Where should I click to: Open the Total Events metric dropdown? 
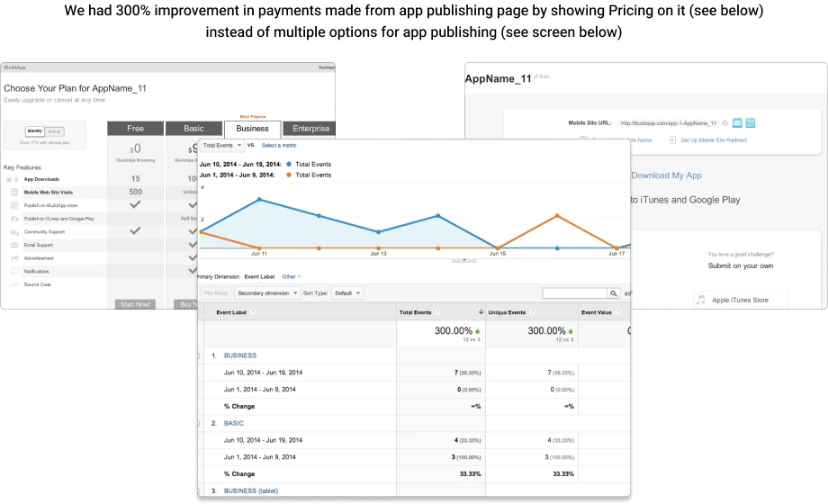221,145
